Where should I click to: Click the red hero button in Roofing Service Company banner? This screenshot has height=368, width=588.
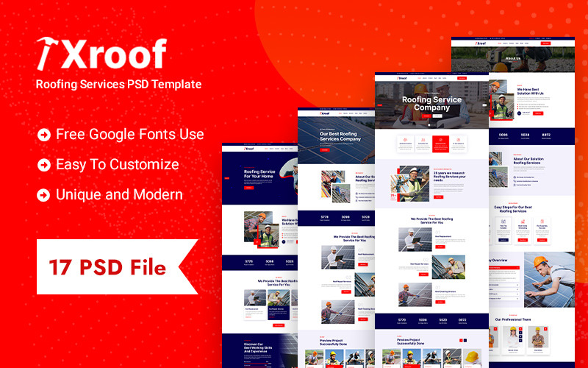click(426, 116)
